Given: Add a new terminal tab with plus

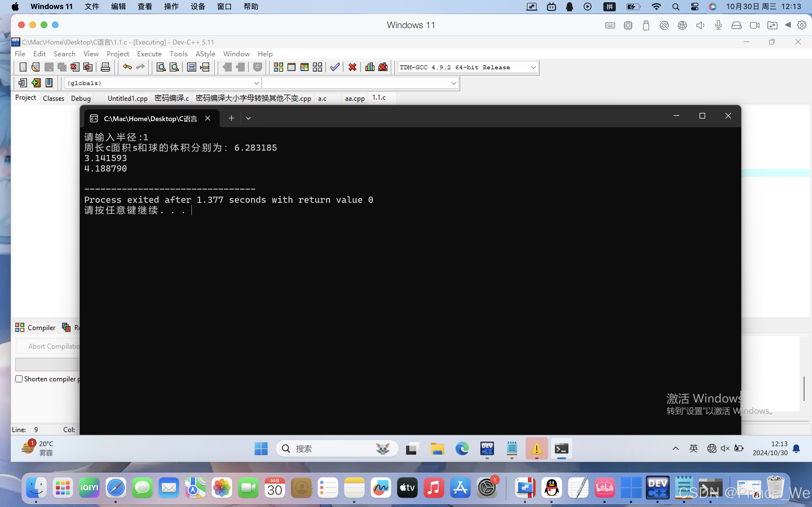Looking at the screenshot, I should coord(231,118).
